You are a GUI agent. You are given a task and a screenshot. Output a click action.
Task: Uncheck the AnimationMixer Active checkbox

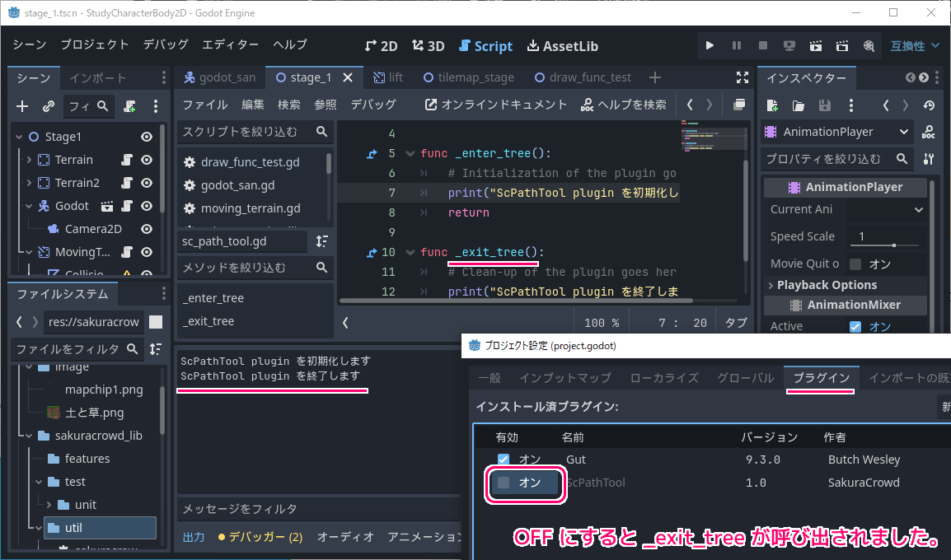click(855, 327)
